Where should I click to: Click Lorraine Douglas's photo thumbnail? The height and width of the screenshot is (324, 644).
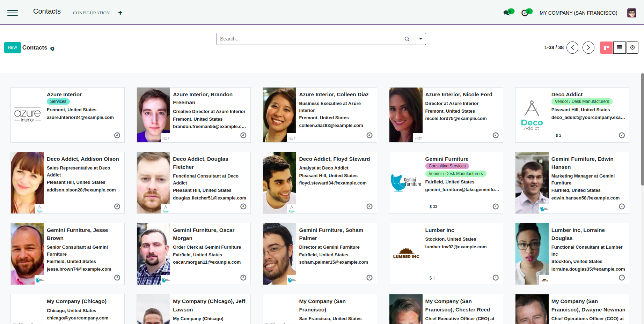[x=532, y=254]
